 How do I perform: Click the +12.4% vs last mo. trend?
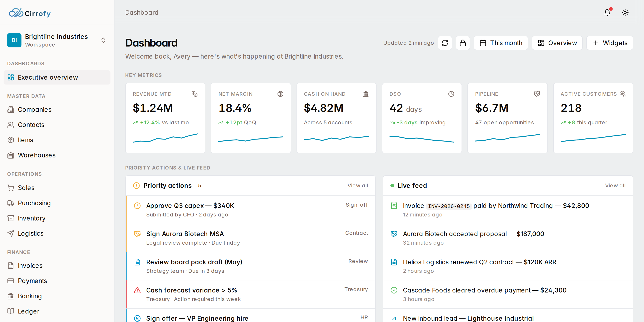[162, 123]
